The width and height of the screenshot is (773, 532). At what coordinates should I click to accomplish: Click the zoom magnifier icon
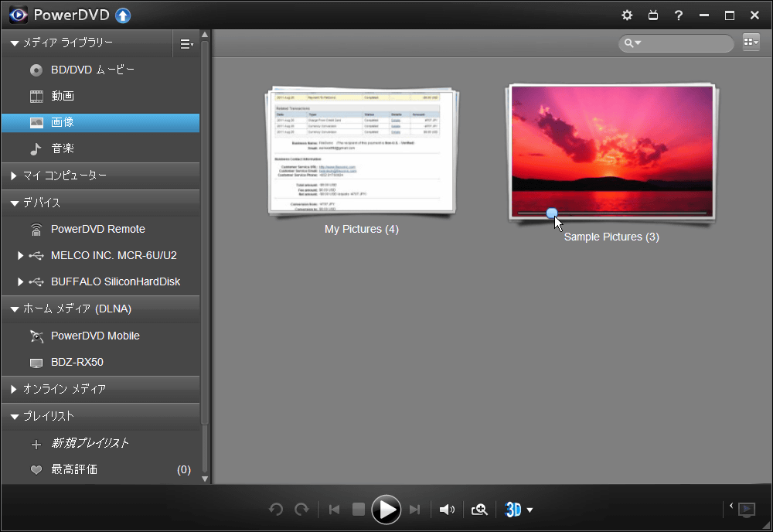point(479,510)
